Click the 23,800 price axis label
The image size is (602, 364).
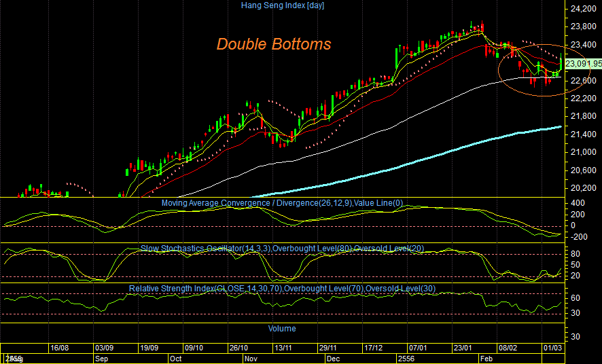(584, 26)
